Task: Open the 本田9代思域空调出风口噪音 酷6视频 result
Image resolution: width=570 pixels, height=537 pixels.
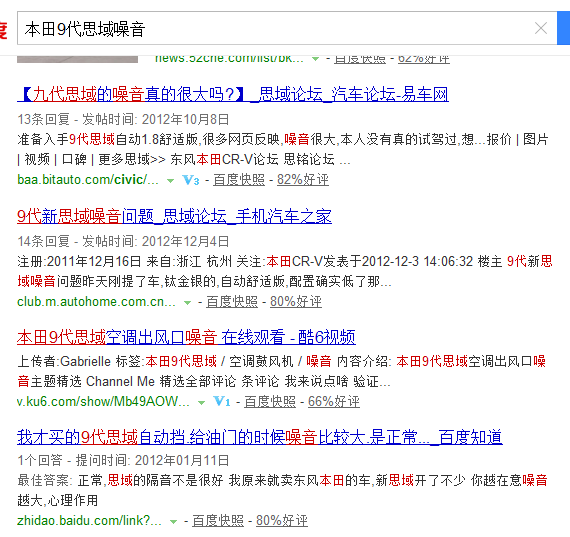Action: 186,337
